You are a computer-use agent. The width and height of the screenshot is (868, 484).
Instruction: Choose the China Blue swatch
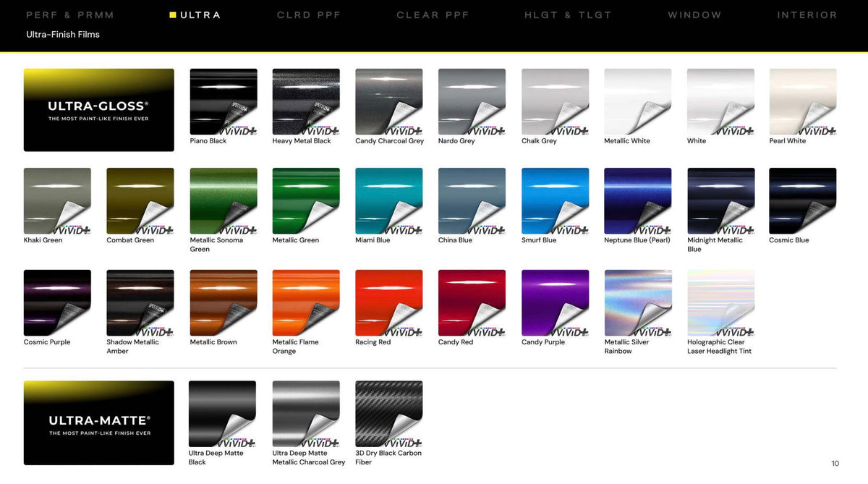pos(472,201)
